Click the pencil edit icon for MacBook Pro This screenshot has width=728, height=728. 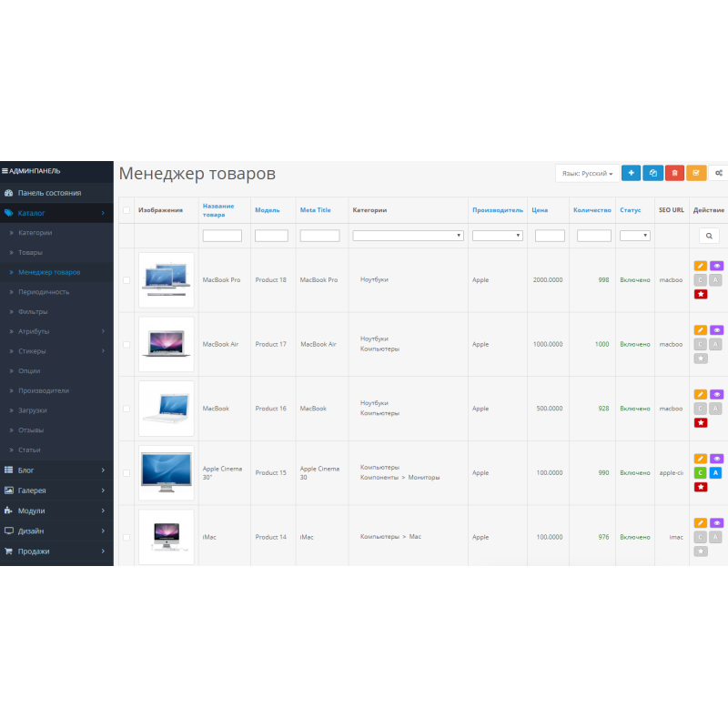pyautogui.click(x=700, y=266)
